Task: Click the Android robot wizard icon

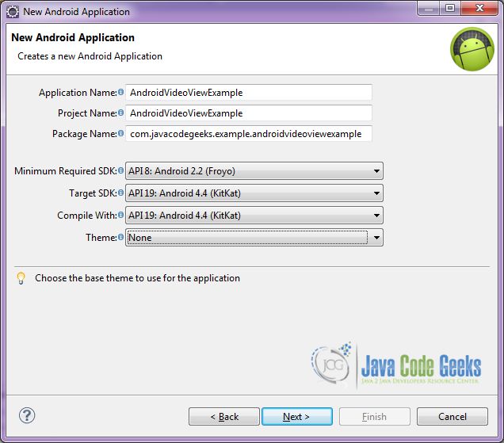Action: (x=472, y=49)
